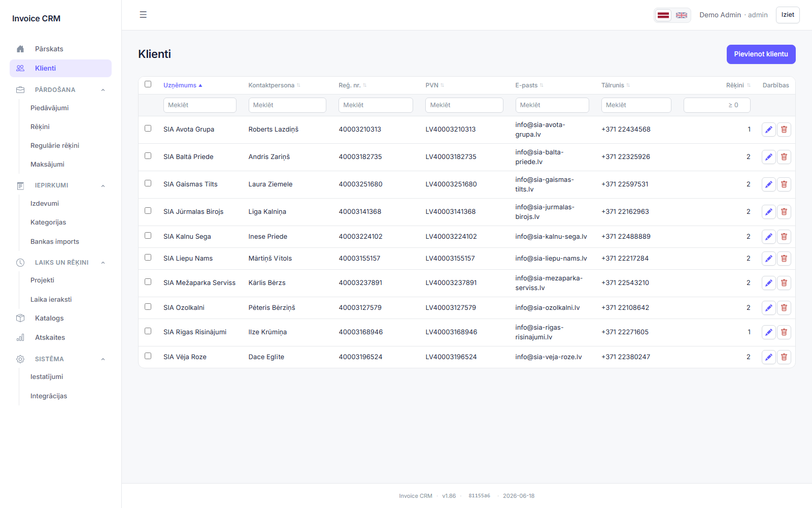
Task: Edit SIA Baltā Priede client
Action: [769, 157]
